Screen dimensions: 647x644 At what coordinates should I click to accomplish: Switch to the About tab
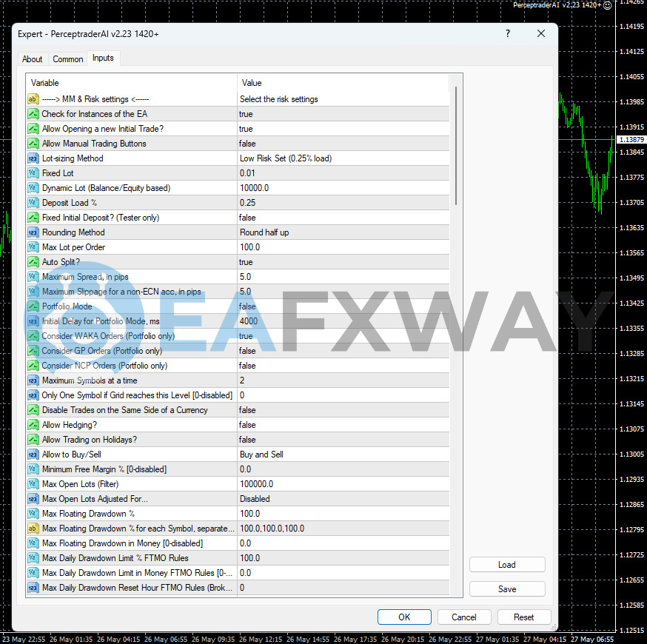pyautogui.click(x=32, y=59)
